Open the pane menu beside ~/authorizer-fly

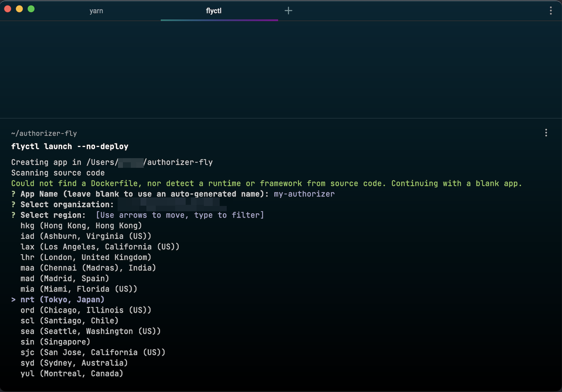[546, 133]
